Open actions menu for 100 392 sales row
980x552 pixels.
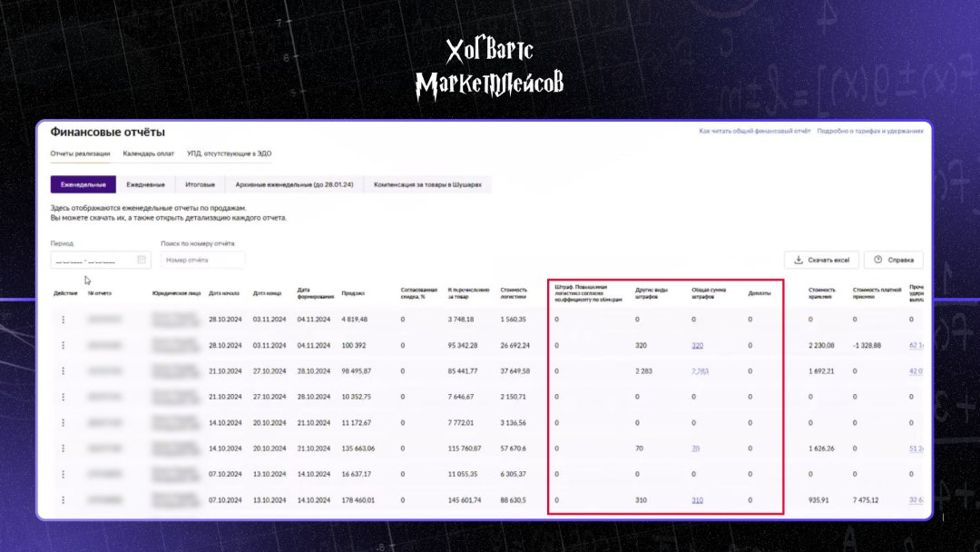coord(63,345)
